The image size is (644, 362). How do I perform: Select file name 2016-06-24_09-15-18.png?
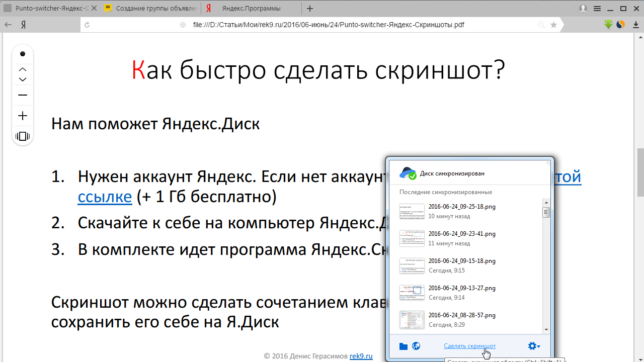(x=462, y=261)
